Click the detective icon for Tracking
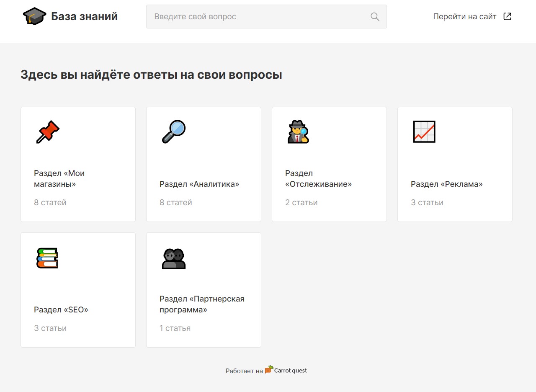The image size is (536, 392). pos(298,132)
